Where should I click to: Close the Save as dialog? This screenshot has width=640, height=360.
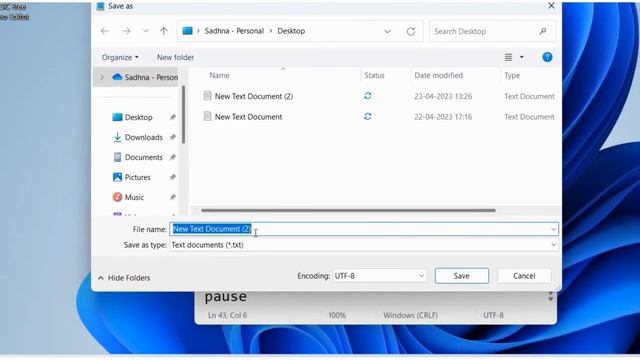551,6
